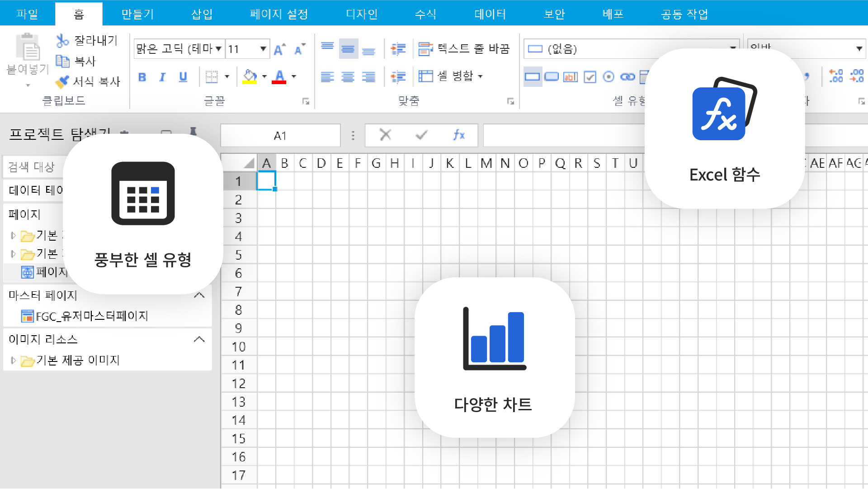This screenshot has width=868, height=489.
Task: Decrease indent in alignment group
Action: 398,76
